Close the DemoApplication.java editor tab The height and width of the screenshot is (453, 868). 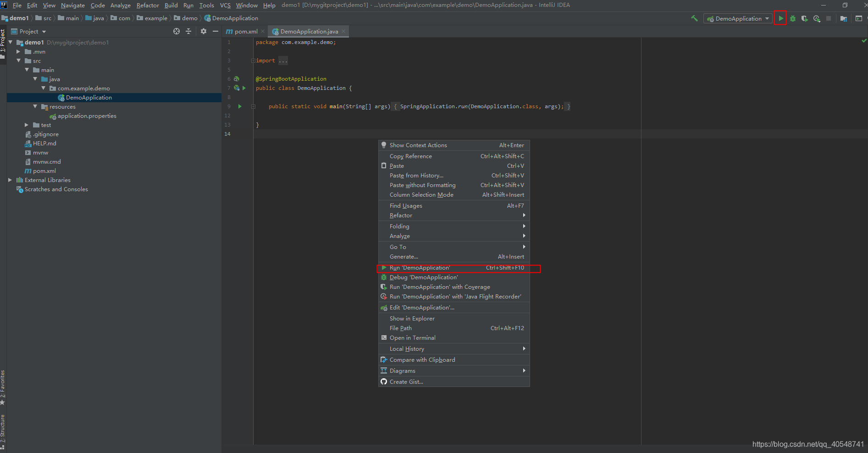click(343, 31)
